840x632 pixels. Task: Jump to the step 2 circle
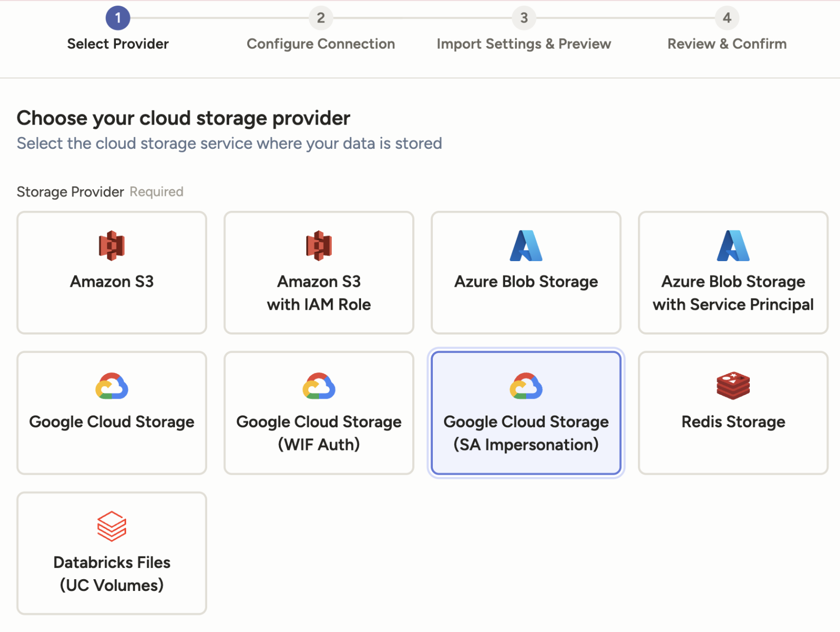tap(321, 18)
